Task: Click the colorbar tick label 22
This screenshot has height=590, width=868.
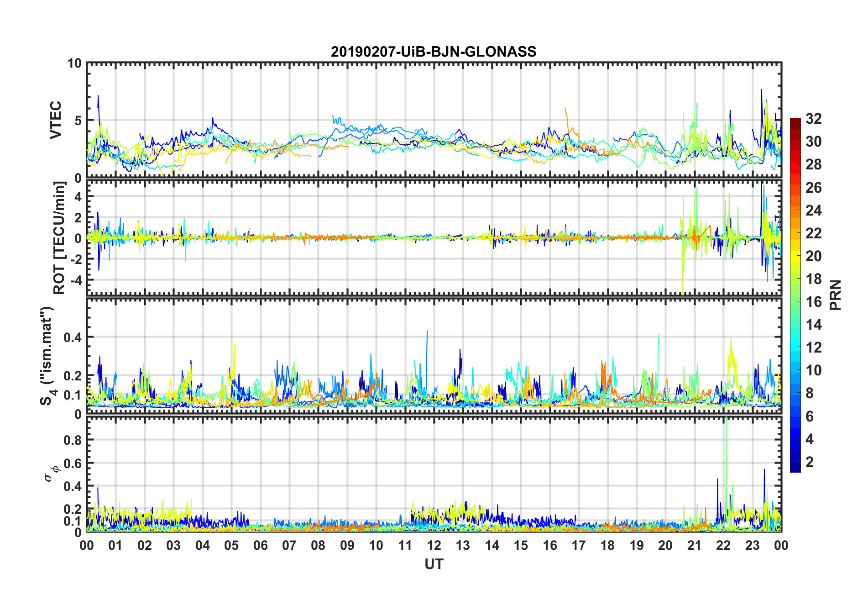Action: [813, 233]
